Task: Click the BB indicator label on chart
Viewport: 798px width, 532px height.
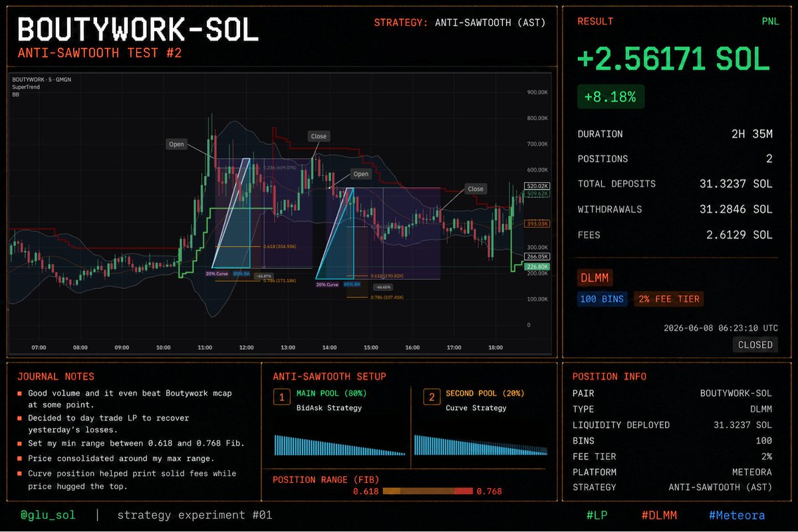Action: (15, 95)
